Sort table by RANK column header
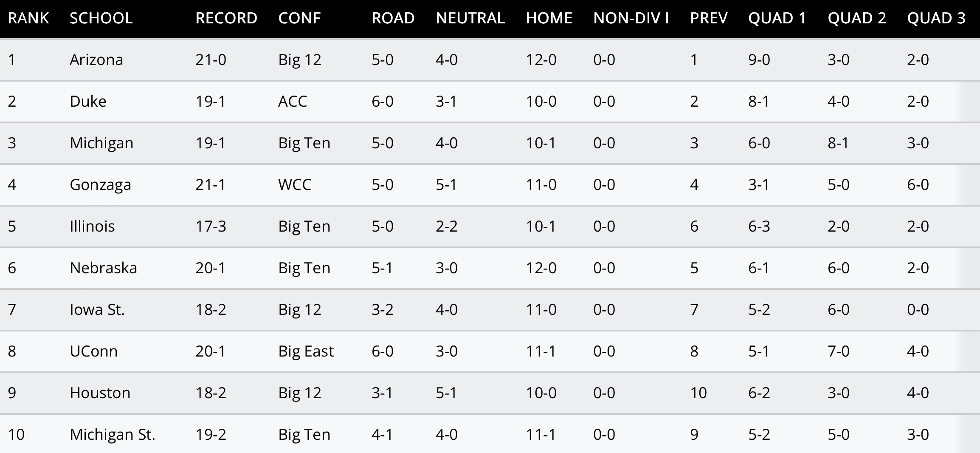The image size is (980, 453). 28,18
